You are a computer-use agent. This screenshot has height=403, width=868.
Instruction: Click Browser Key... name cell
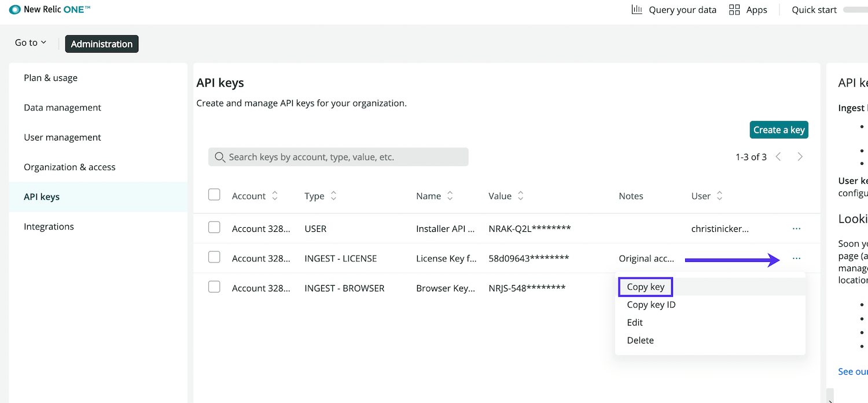[446, 288]
